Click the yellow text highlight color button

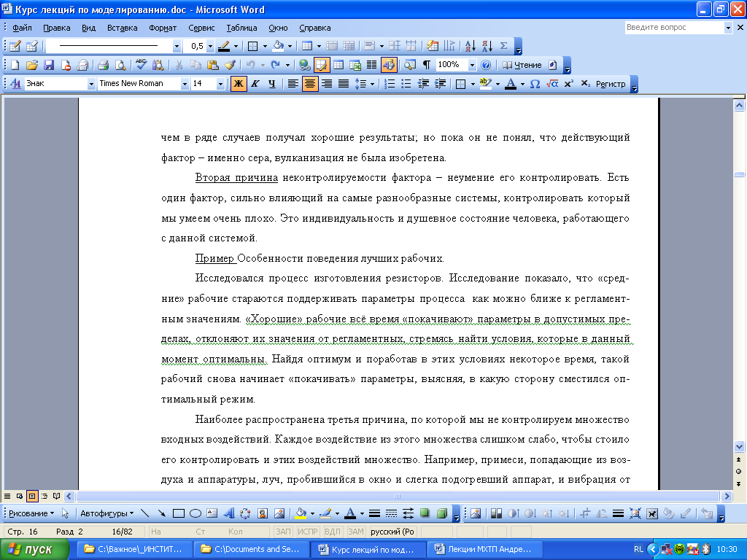tap(485, 84)
